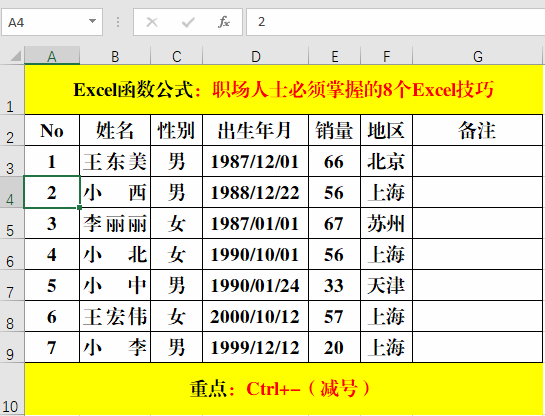Viewport: 545px width, 416px height.
Task: Select row 9 header
Action: click(12, 347)
